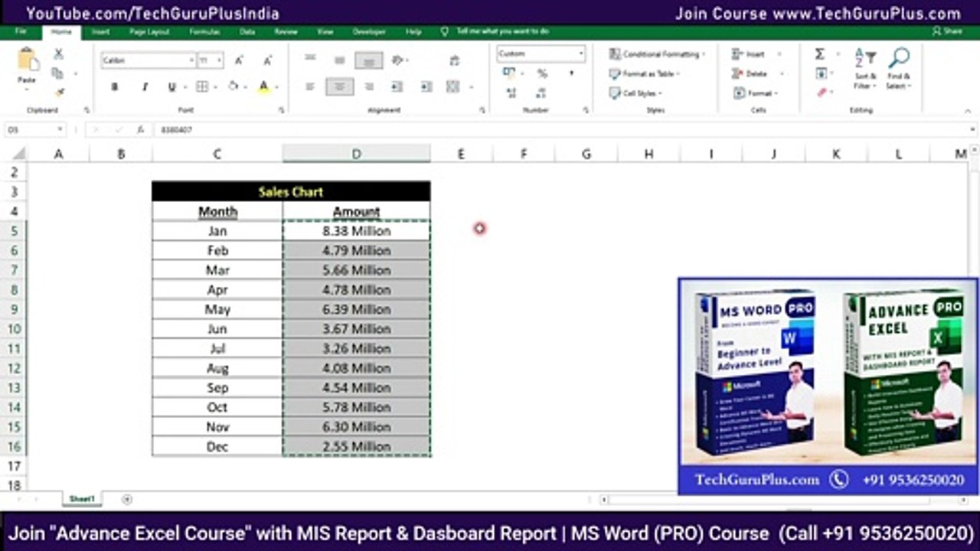Select the cell containing Dec

point(217,446)
